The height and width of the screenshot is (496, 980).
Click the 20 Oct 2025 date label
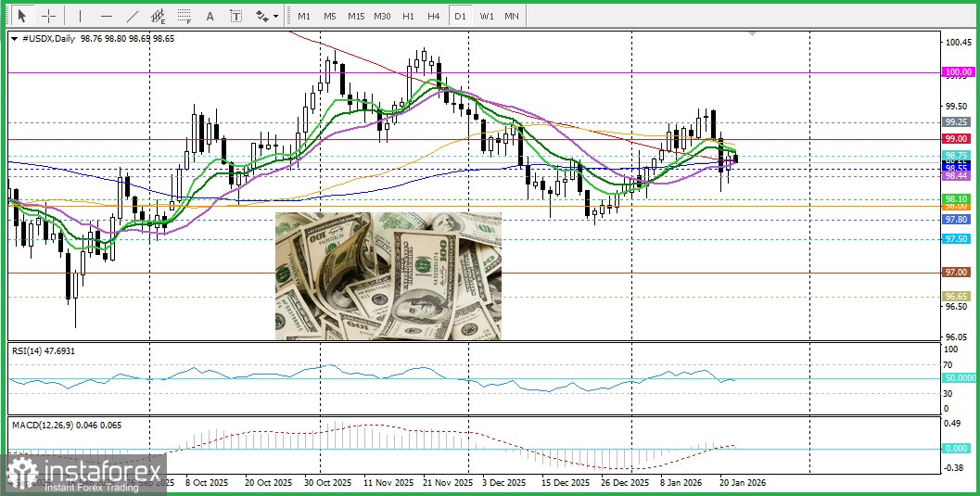coord(268,483)
